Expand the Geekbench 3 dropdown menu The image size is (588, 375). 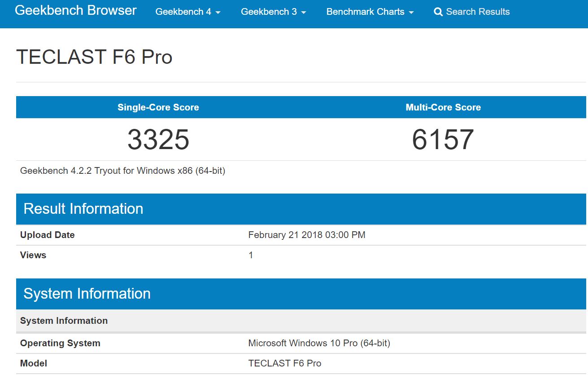coord(274,12)
